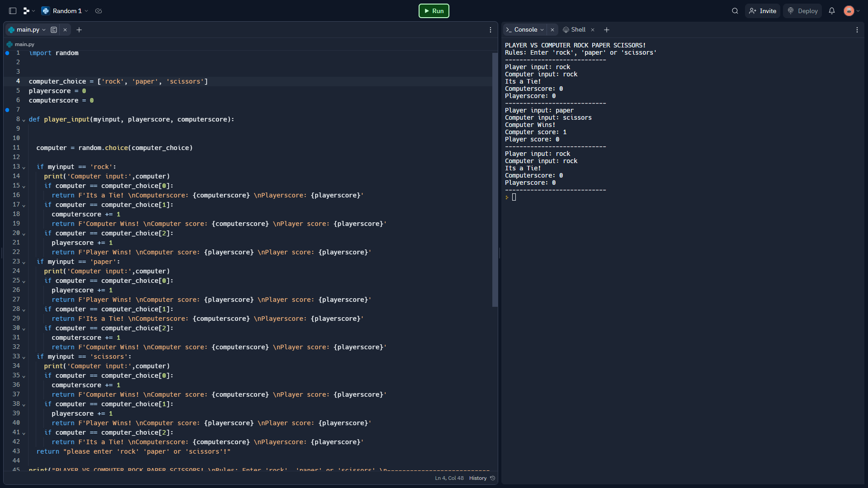Add a new console pane tab
The image size is (868, 488).
(x=607, y=30)
